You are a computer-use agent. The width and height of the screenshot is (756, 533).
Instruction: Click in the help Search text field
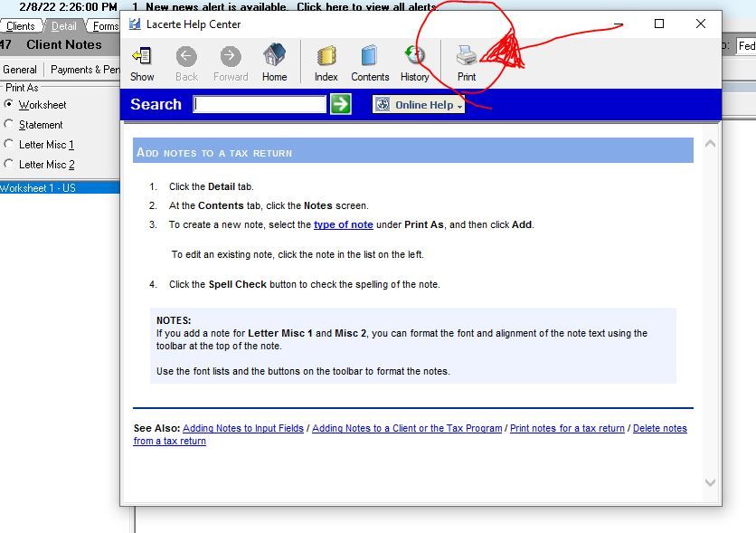[260, 105]
